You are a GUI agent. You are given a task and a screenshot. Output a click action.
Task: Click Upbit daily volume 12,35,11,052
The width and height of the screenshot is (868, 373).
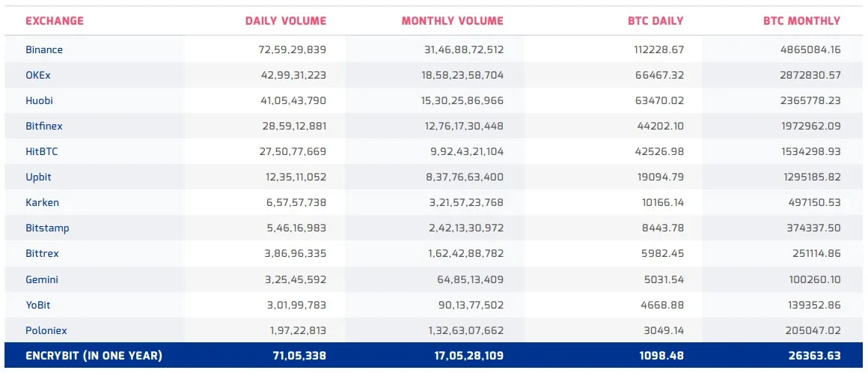click(296, 177)
